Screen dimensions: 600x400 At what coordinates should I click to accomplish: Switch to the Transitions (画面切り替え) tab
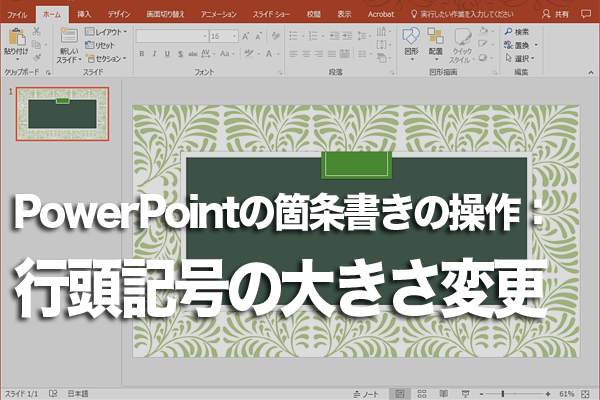[x=165, y=15]
